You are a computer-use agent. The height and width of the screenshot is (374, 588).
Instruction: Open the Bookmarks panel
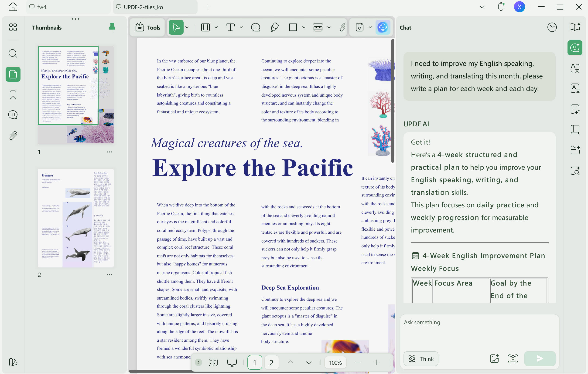coord(13,95)
